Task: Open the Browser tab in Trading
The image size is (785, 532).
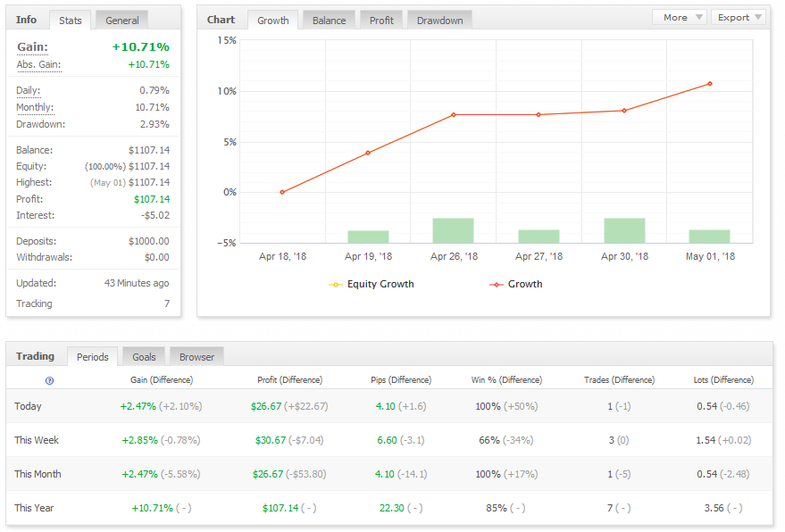Action: point(196,357)
